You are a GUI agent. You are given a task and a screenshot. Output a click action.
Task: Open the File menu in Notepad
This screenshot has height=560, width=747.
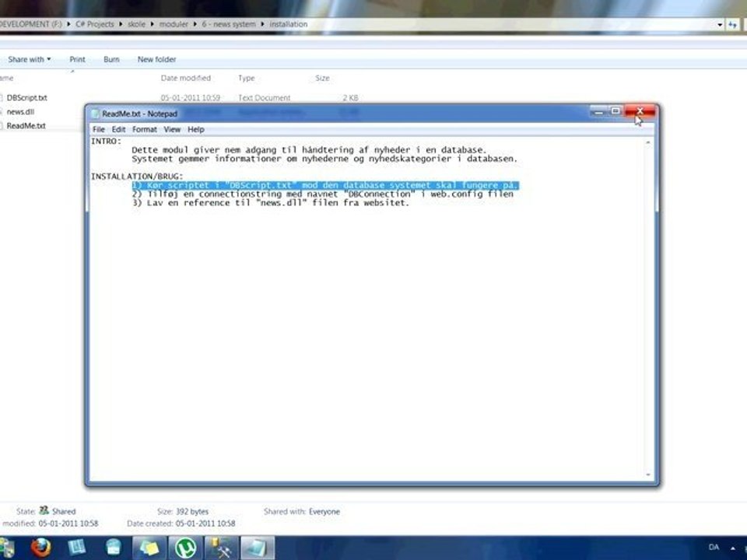point(99,130)
